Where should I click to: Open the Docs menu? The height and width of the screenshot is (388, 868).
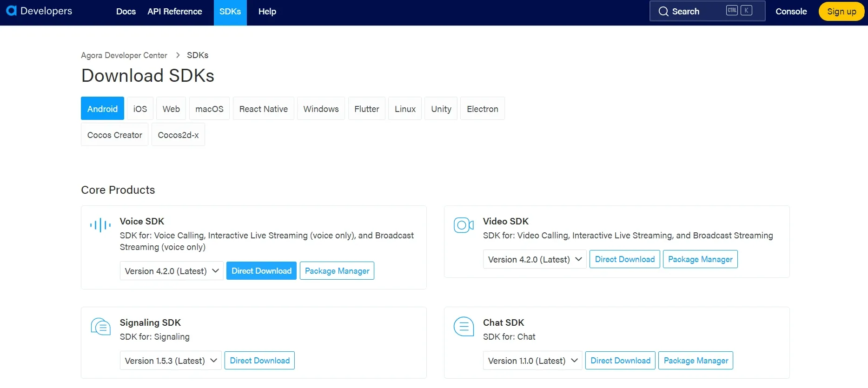tap(126, 12)
